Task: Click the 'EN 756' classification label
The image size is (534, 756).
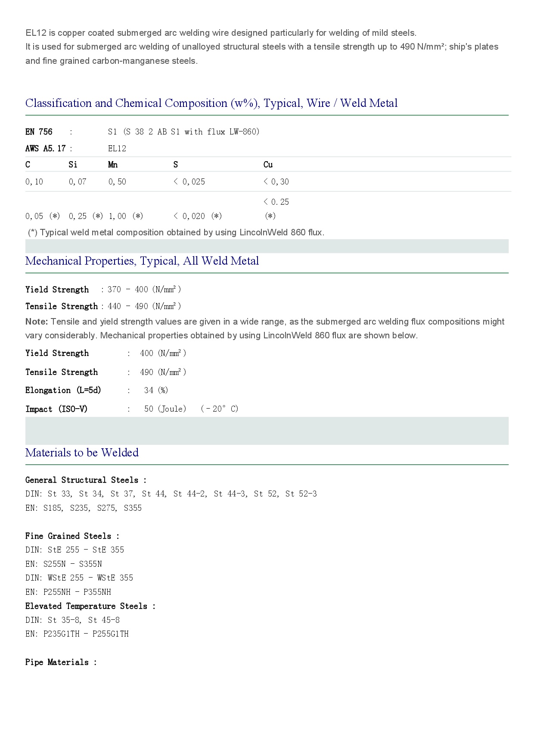Action: tap(39, 132)
